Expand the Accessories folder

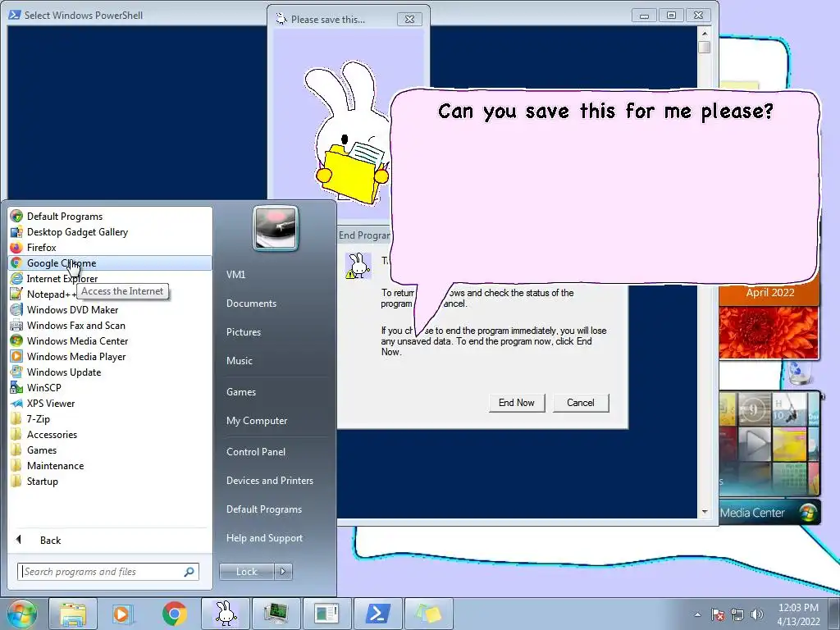coord(110,435)
